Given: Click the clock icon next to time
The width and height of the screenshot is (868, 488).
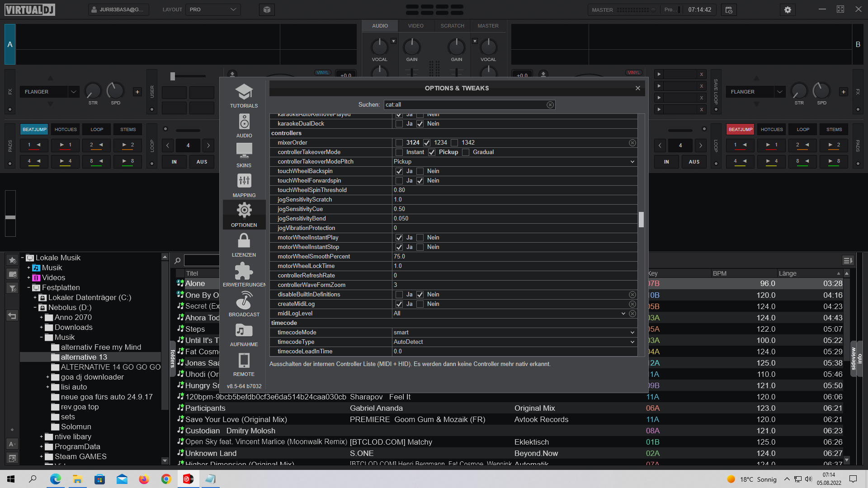Looking at the screenshot, I should [x=729, y=9].
